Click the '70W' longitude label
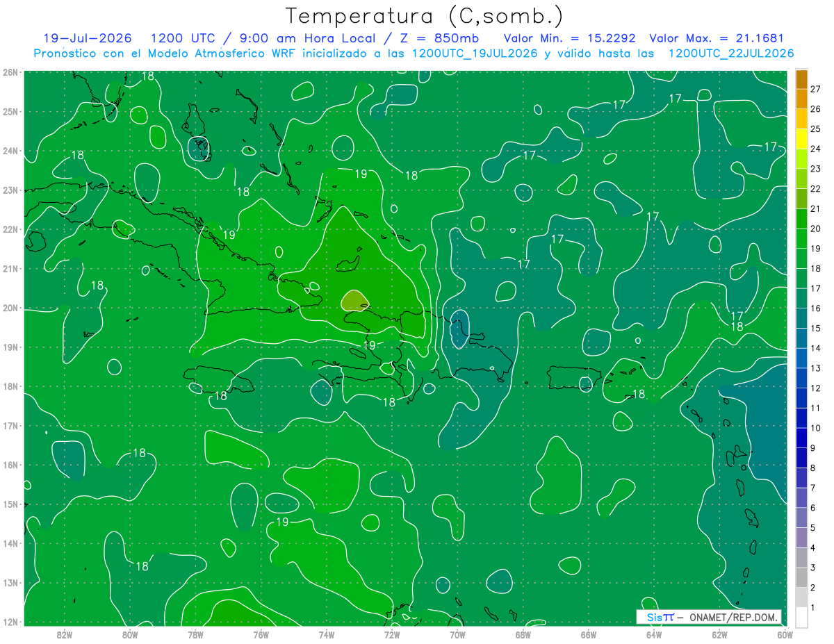834x644 pixels. pyautogui.click(x=457, y=634)
